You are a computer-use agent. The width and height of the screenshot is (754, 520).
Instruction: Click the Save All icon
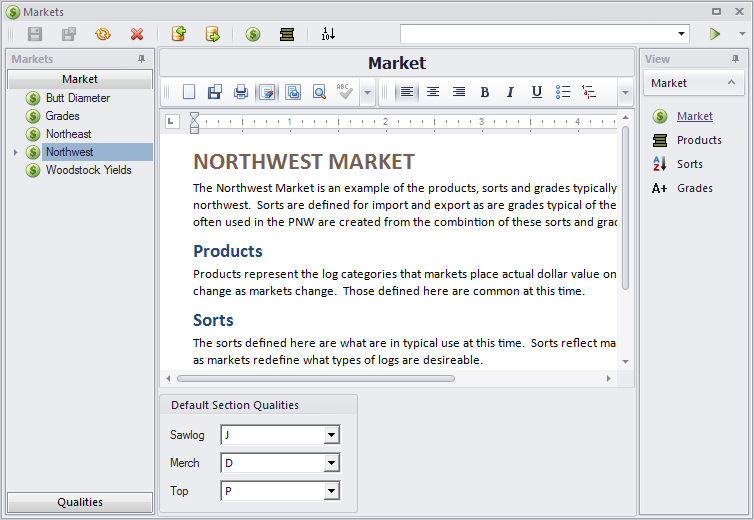coord(69,34)
